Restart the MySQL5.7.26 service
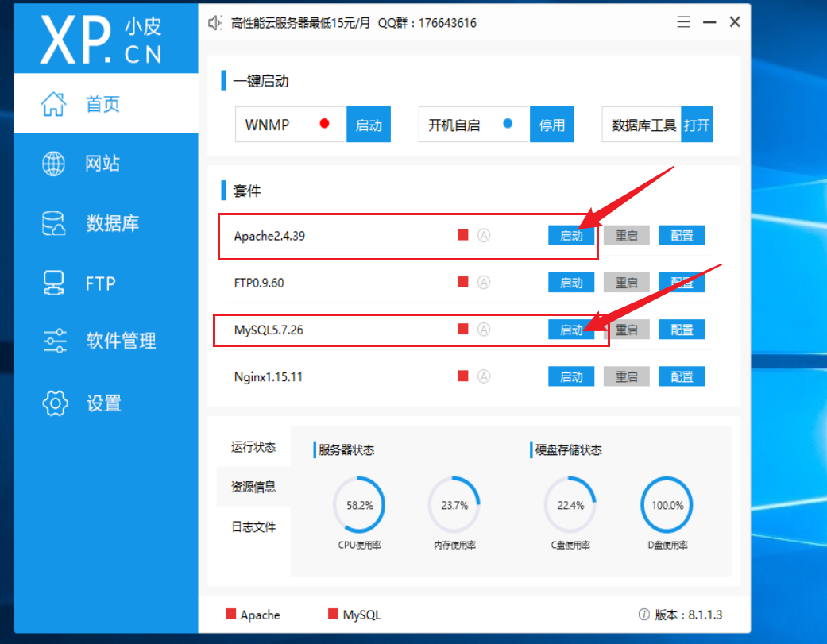Image resolution: width=827 pixels, height=644 pixels. (627, 330)
